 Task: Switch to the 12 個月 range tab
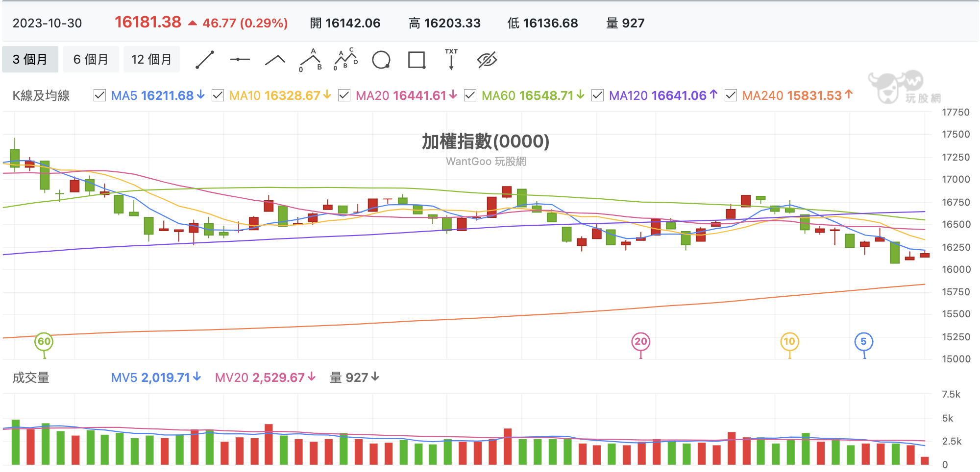(152, 59)
